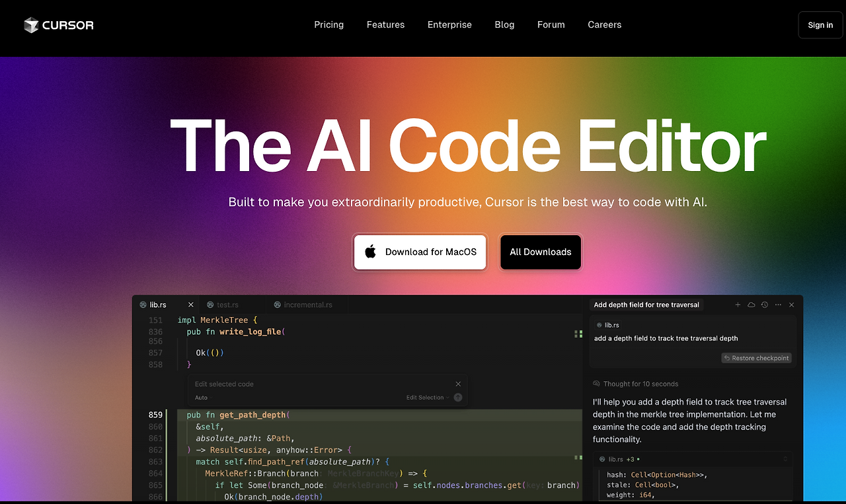The image size is (846, 504).
Task: Go to the Features menu item
Action: pyautogui.click(x=386, y=25)
